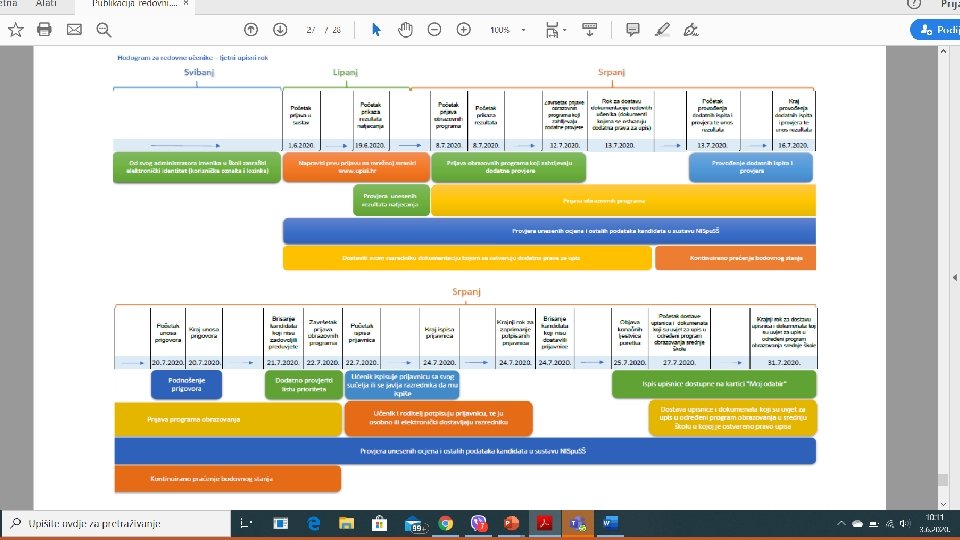Go to the next page arrow
This screenshot has height=540, width=960.
(x=280, y=29)
